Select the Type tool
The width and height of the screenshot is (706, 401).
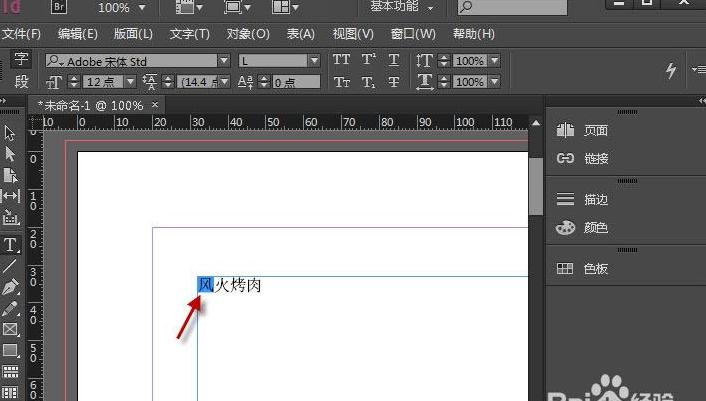[x=10, y=244]
